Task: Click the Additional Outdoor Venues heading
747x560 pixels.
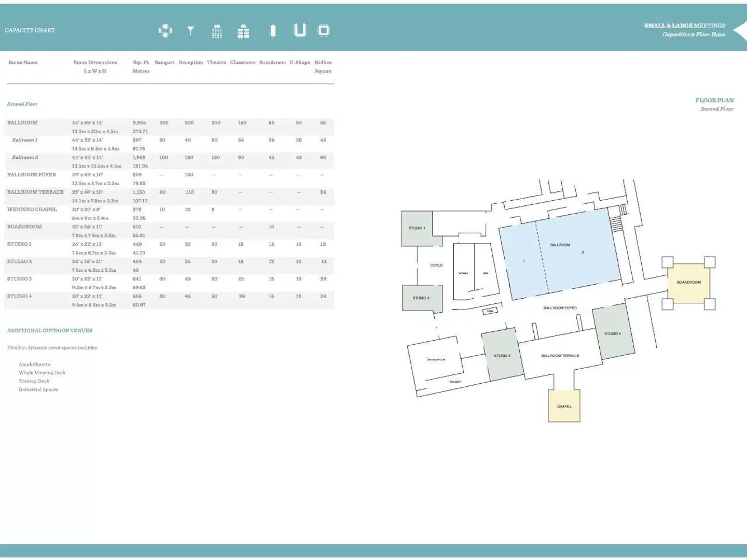Action: pos(50,330)
